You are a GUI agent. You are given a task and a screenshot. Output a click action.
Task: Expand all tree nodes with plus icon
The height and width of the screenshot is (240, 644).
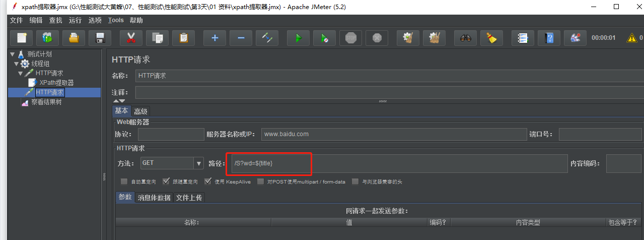tap(214, 38)
